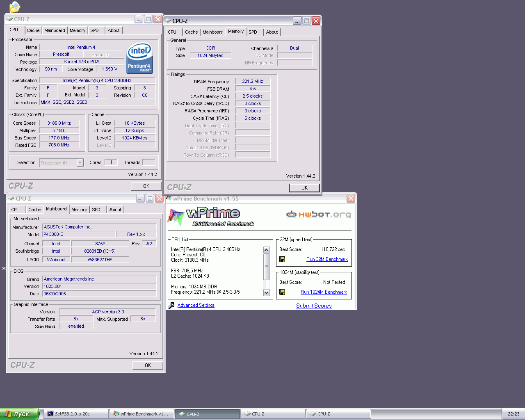
Task: Click the memory Size value 1024 MBytes
Action: pos(210,55)
